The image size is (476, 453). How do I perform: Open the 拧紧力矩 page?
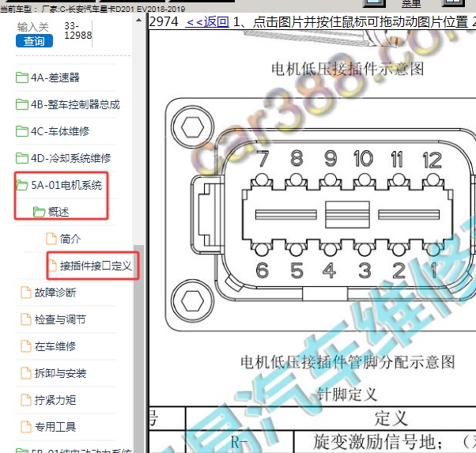click(55, 400)
